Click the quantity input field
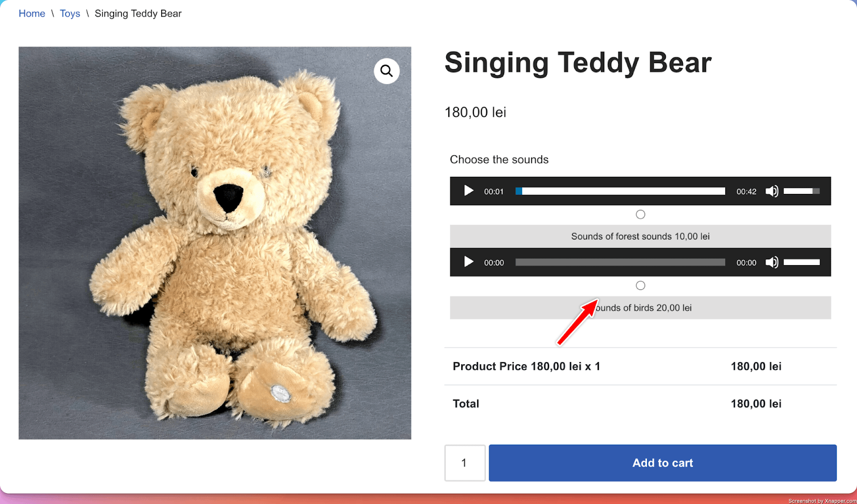The width and height of the screenshot is (857, 504). click(x=464, y=463)
